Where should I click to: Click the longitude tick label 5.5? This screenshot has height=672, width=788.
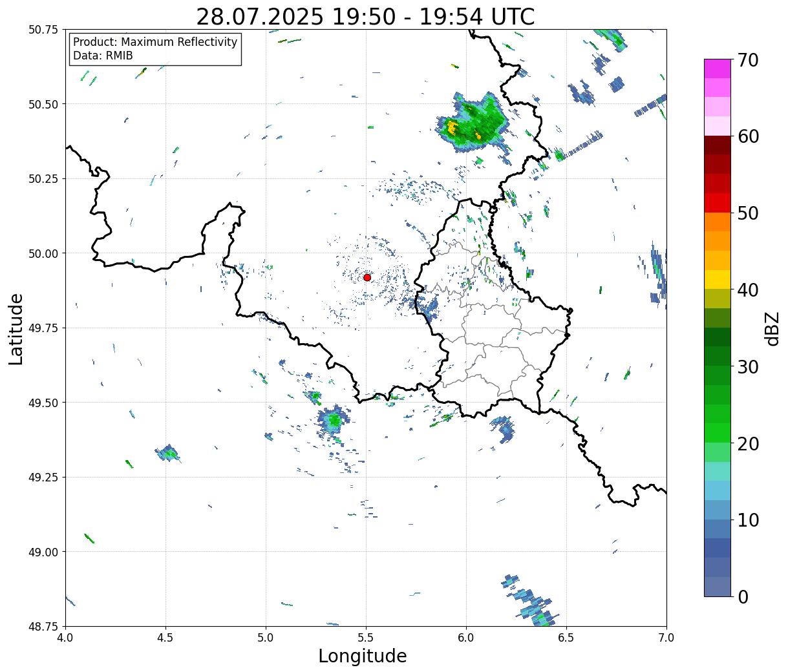point(366,638)
